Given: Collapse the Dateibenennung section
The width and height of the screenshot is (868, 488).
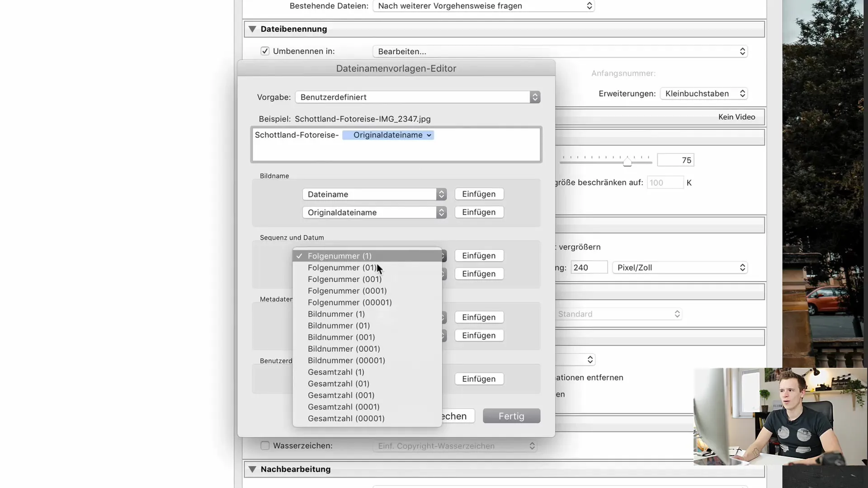Looking at the screenshot, I should pos(252,29).
